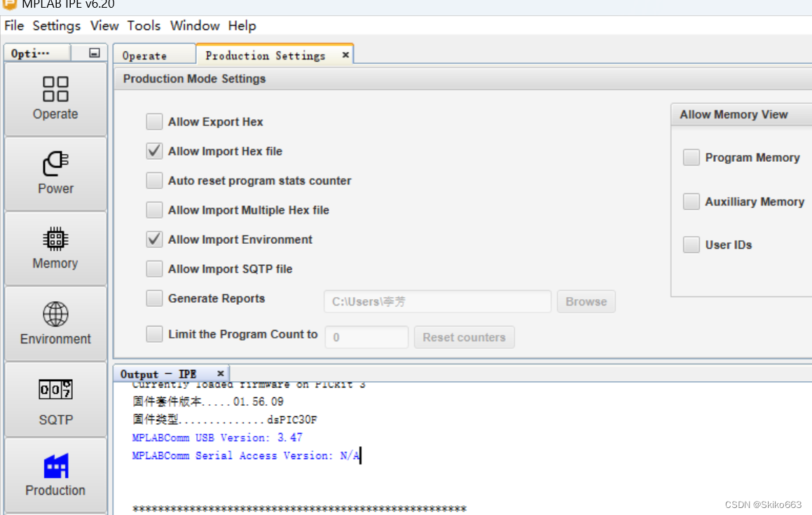Enable Allow Import SQTP file
Viewport: 812px width, 515px height.
154,269
